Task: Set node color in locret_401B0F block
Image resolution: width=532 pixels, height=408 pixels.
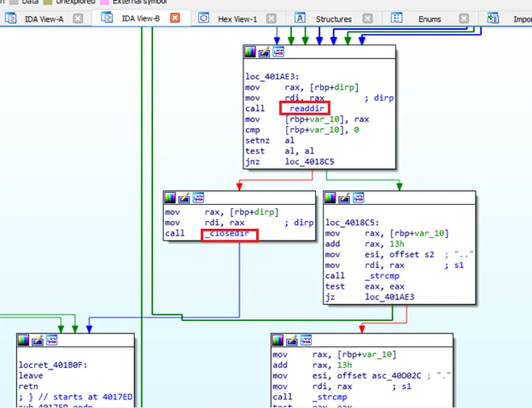Action: [x=23, y=340]
